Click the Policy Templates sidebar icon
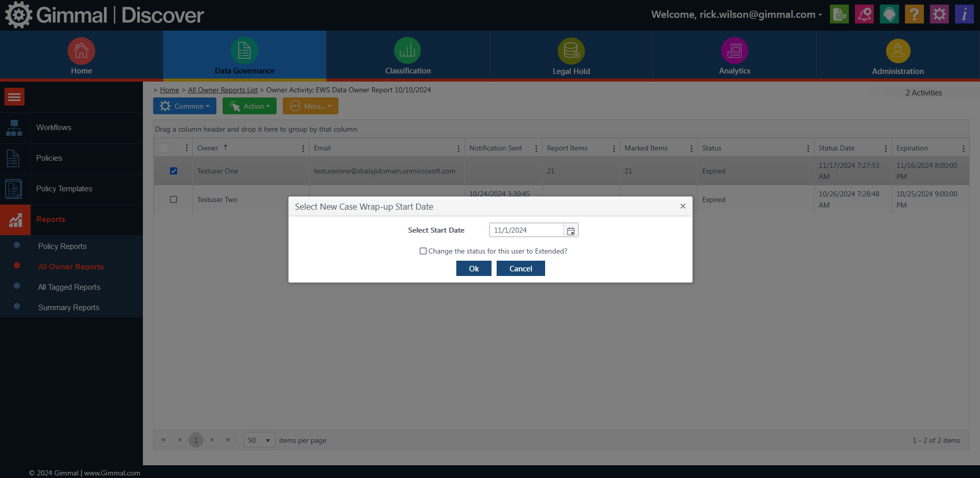The width and height of the screenshot is (980, 478). point(14,189)
